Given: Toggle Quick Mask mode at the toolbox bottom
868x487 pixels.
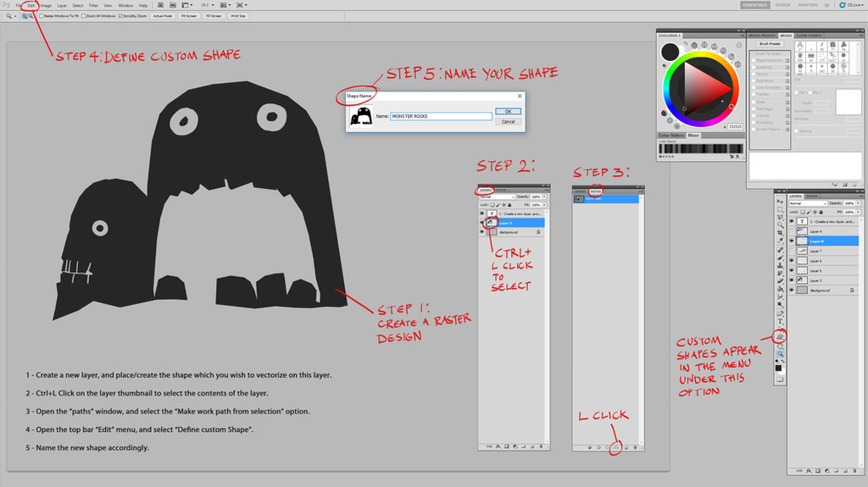Looking at the screenshot, I should point(780,379).
